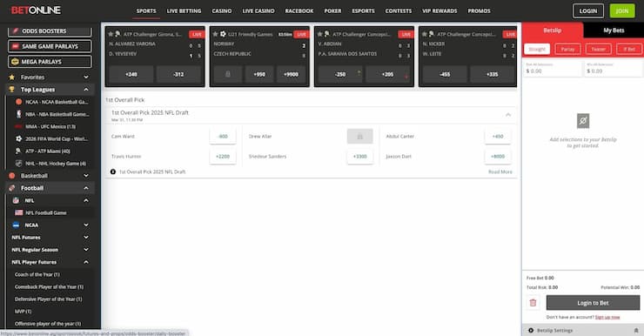This screenshot has height=336, width=644.
Task: Open MMA - UFC Mexico league
Action: point(50,126)
